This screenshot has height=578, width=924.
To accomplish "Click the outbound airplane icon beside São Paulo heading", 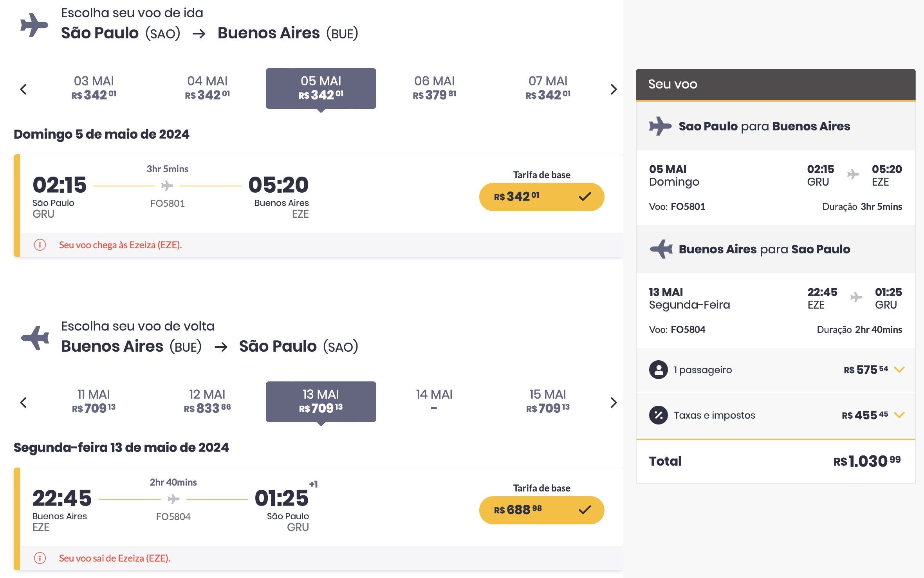I will click(x=34, y=25).
